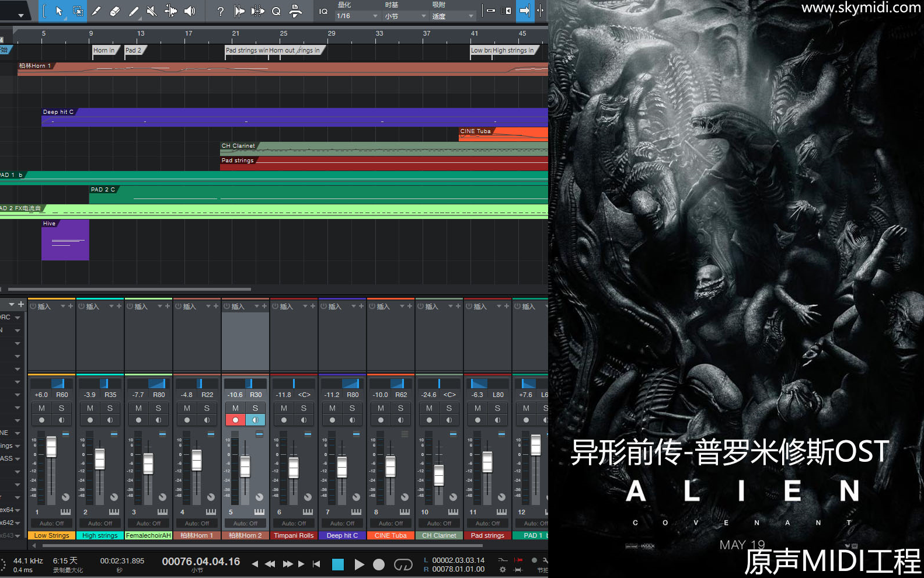Click loop start position 00002.03.03.14
Screen dimensions: 924x578
(x=458, y=560)
